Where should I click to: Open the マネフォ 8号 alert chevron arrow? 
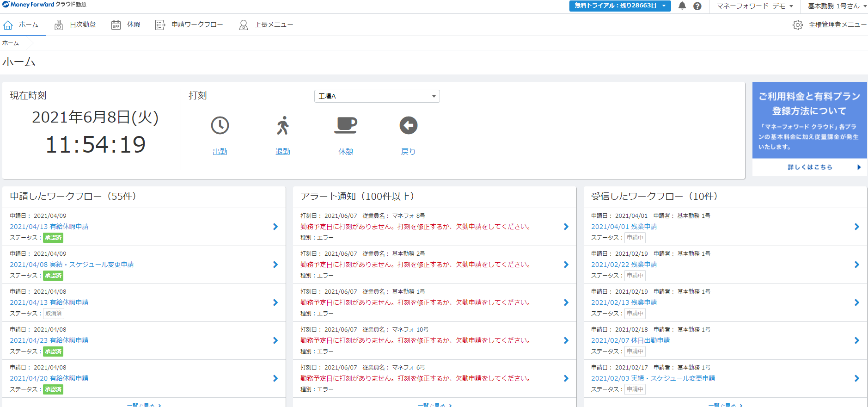(566, 227)
